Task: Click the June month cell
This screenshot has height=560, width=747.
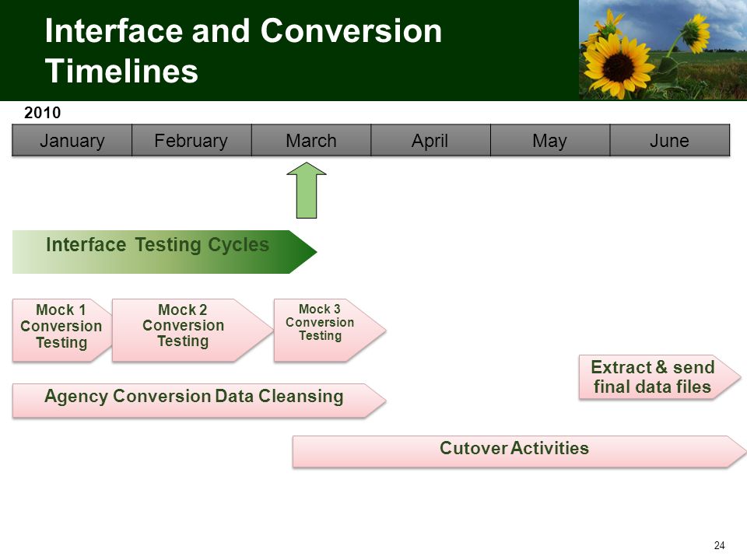Action: coord(670,141)
